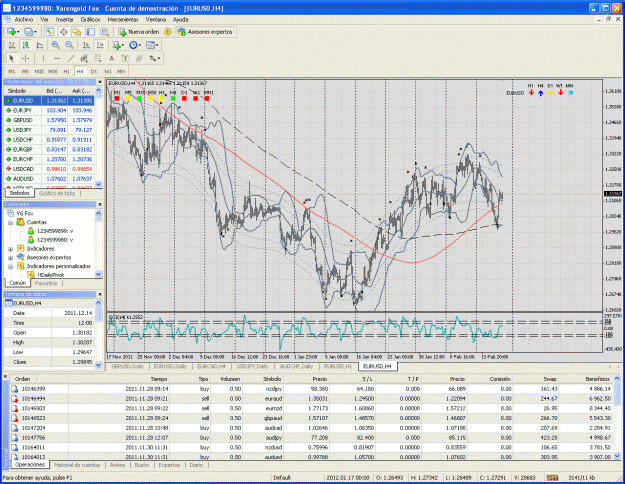Switch chart to bar chart style
Viewport: 625px width, 484px height.
pos(12,45)
